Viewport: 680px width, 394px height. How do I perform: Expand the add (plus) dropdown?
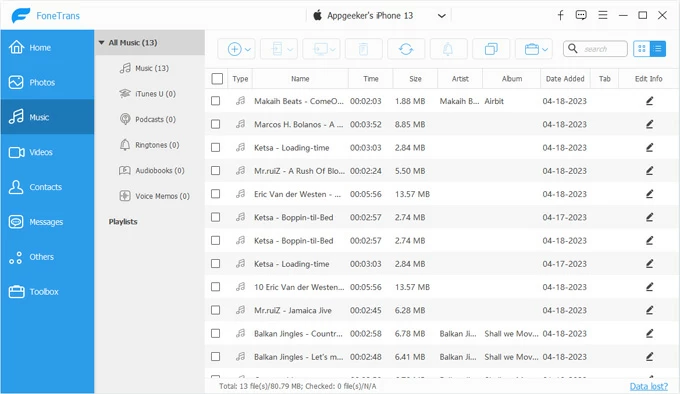click(x=236, y=49)
